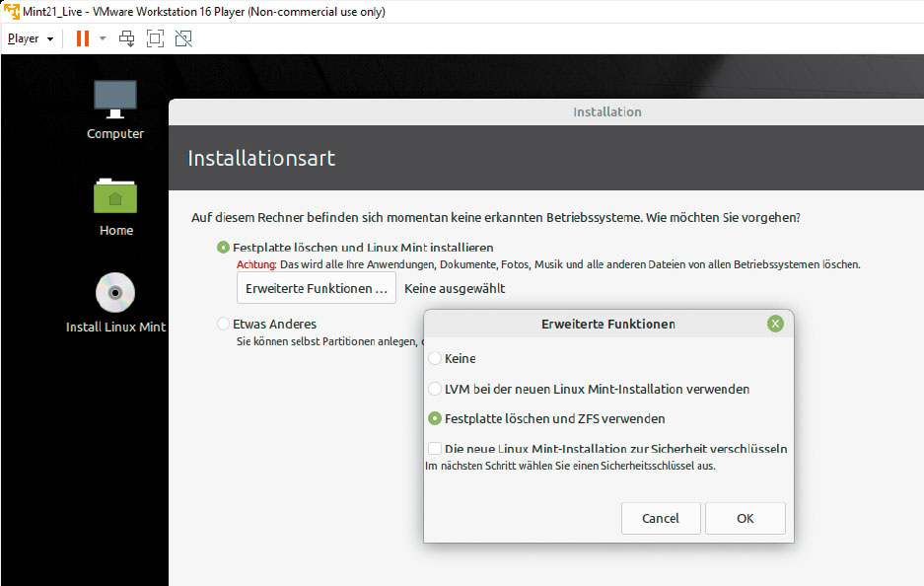
Task: Click the VMware logo in title bar
Action: click(11, 11)
